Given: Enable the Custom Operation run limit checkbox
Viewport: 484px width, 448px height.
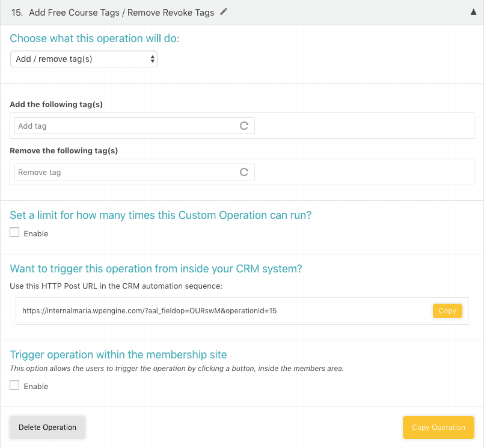Looking at the screenshot, I should 15,233.
